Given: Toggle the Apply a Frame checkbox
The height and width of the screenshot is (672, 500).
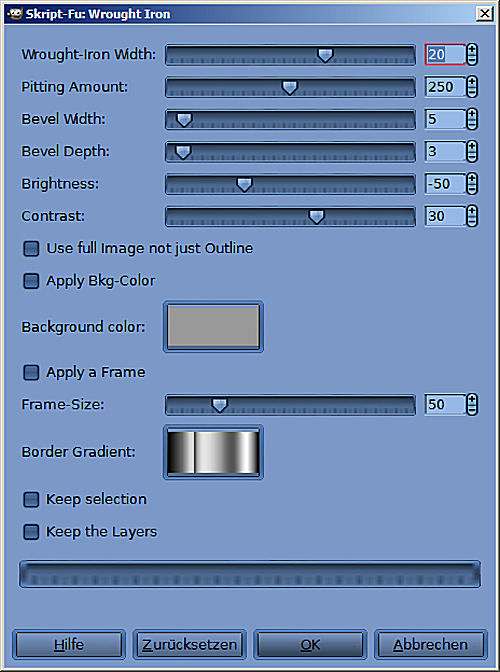Looking at the screenshot, I should pyautogui.click(x=31, y=372).
